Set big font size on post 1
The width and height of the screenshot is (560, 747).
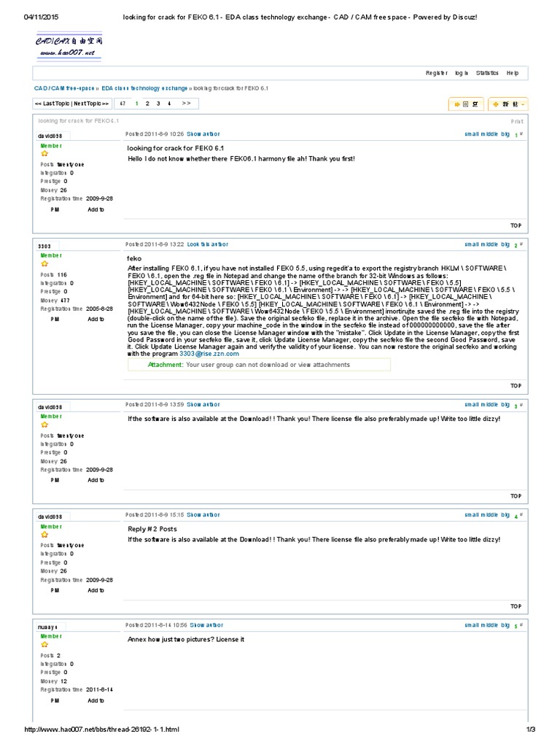pyautogui.click(x=505, y=134)
